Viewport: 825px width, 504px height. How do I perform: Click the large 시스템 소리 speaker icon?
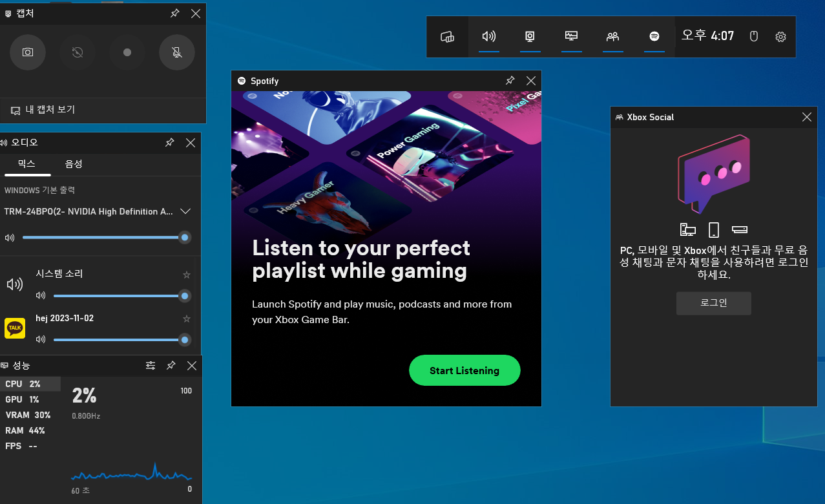click(15, 284)
